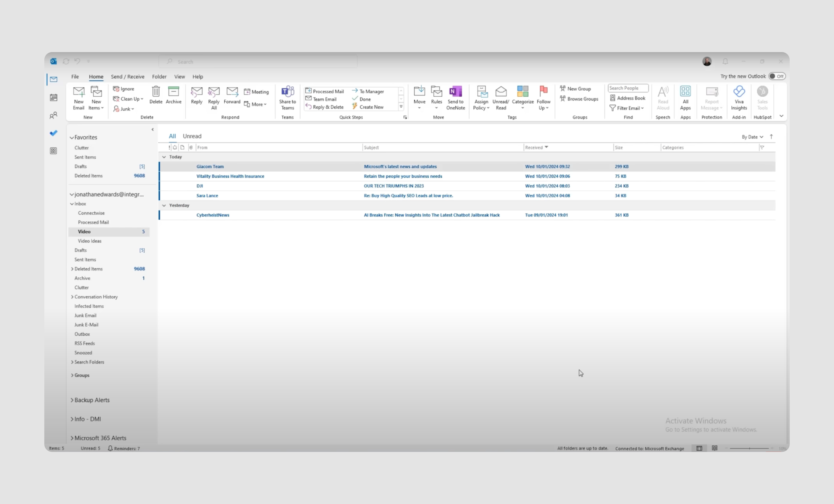Open the email from Sara Lance

[x=467, y=196]
